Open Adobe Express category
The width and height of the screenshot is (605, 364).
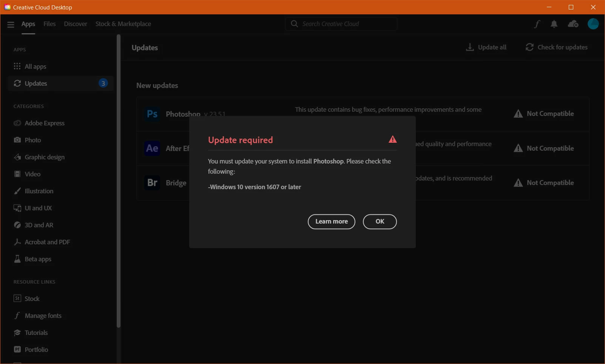pyautogui.click(x=60, y=123)
